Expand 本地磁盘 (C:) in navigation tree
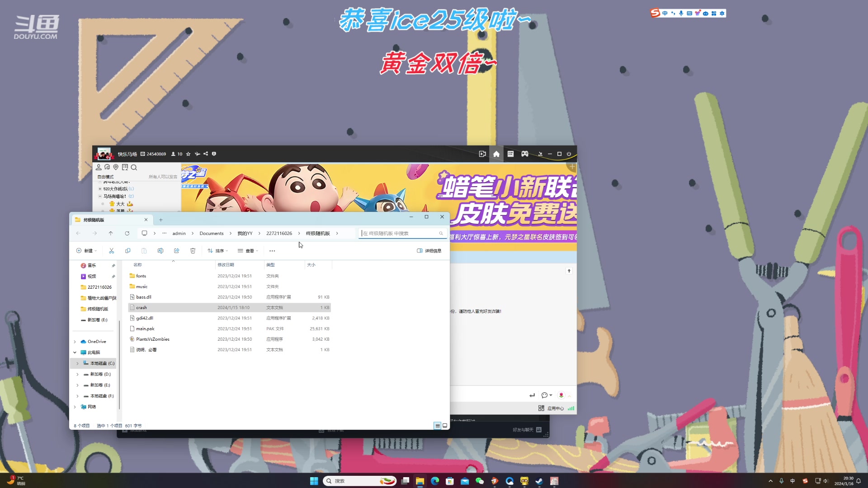The height and width of the screenshot is (488, 868). 77,363
